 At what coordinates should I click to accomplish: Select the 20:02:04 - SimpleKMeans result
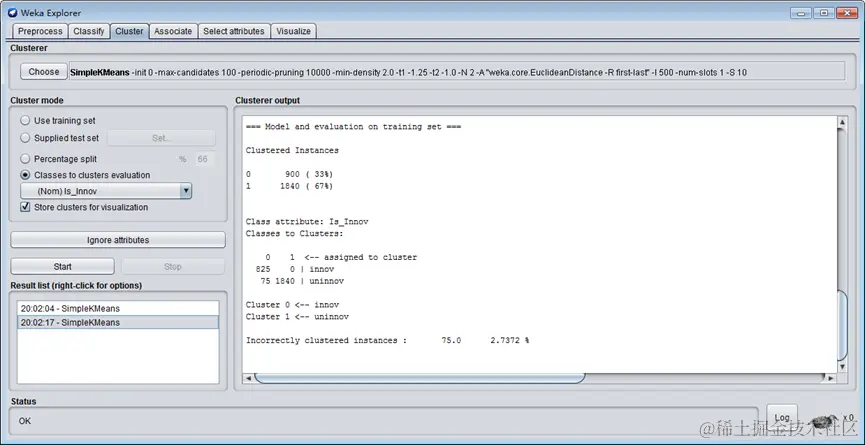point(118,308)
